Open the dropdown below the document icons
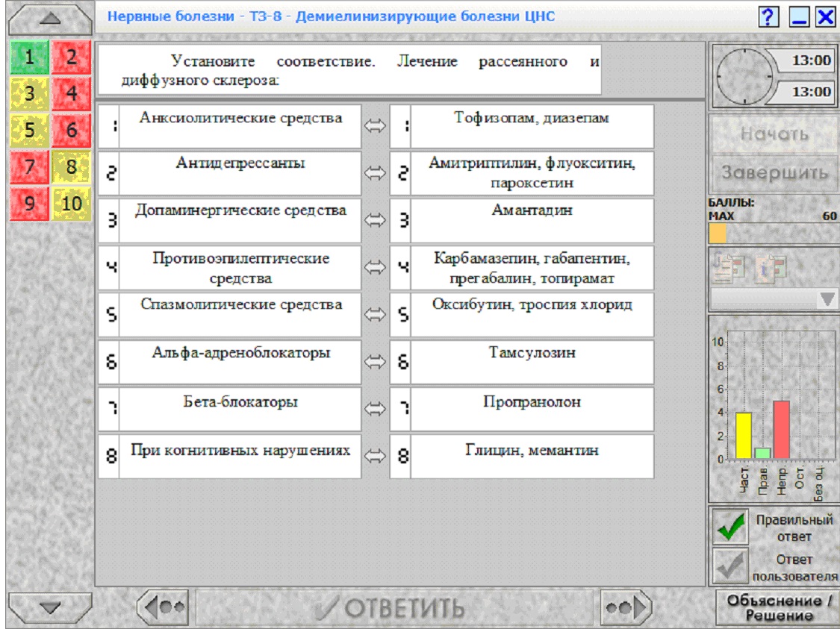The image size is (840, 629). (x=774, y=298)
